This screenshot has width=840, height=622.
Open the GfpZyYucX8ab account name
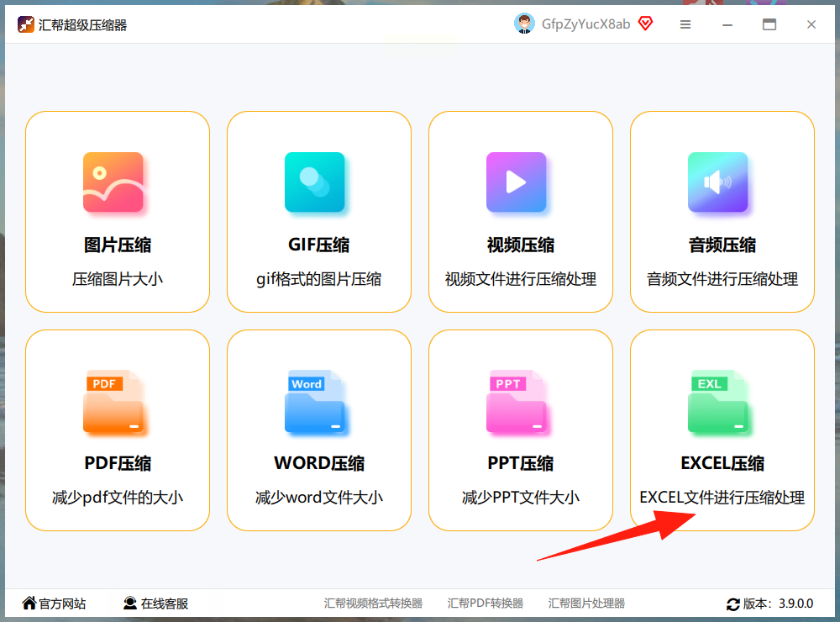click(x=585, y=24)
